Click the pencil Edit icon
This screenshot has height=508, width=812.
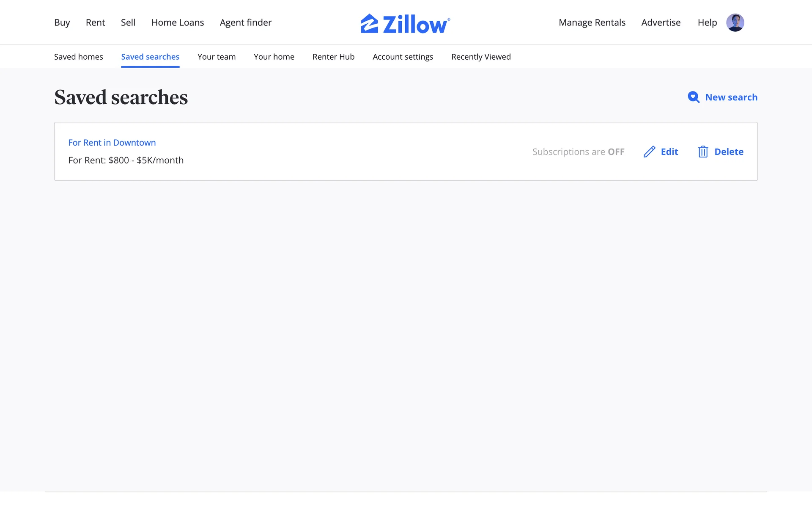(x=649, y=152)
